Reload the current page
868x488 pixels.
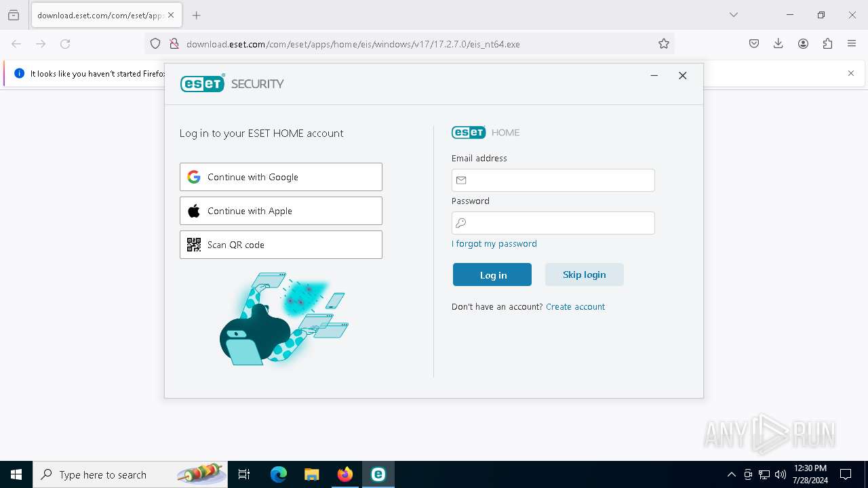point(65,43)
